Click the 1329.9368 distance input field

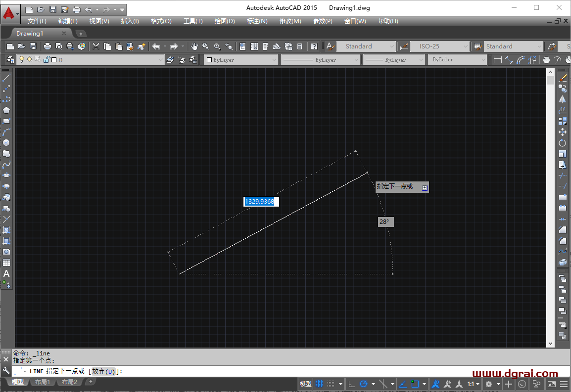point(261,201)
